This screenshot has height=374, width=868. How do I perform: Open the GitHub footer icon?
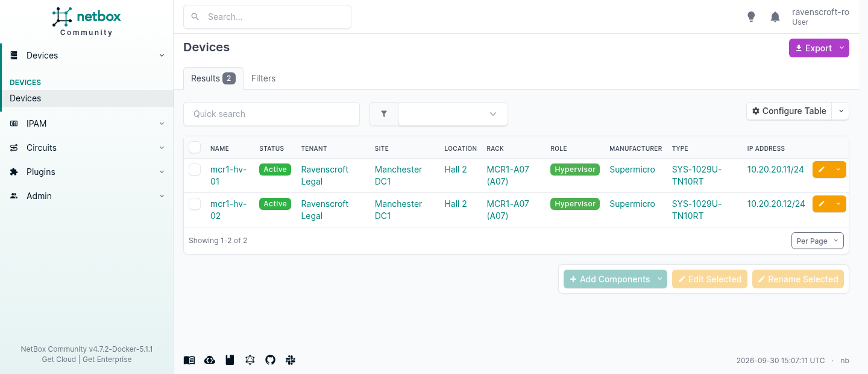pos(270,360)
